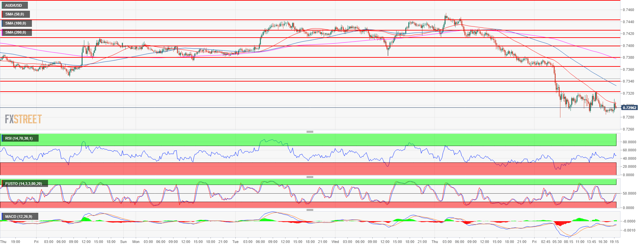
Task: Click the Wed label on time axis
Action: coord(335,242)
